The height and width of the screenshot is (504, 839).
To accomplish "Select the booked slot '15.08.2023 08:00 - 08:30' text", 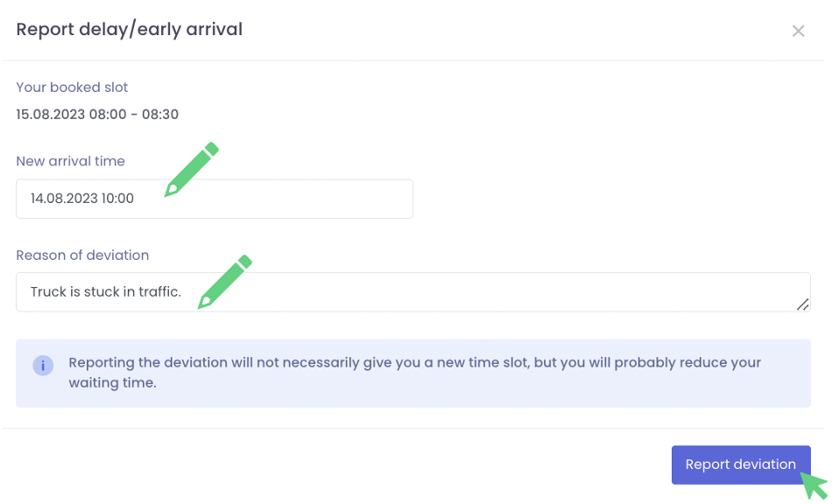I will point(97,115).
